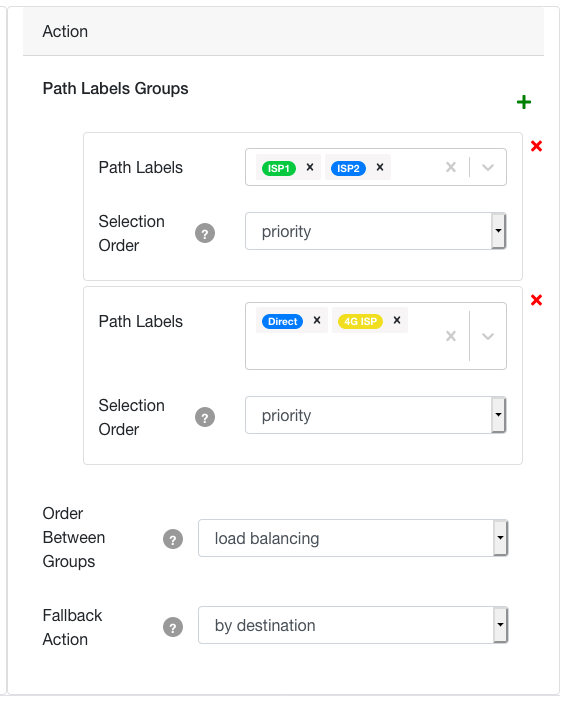Show help for the first group's Selection Order

pyautogui.click(x=205, y=233)
